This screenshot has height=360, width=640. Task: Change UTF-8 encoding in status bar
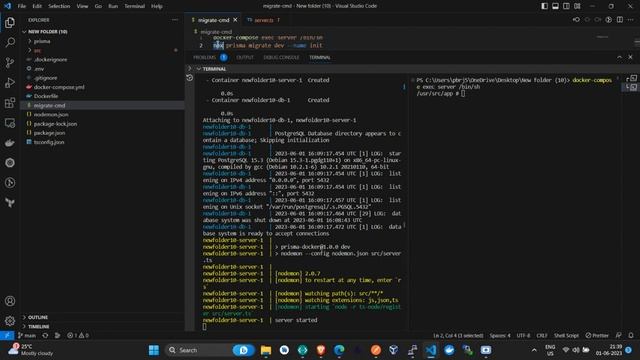(x=523, y=336)
